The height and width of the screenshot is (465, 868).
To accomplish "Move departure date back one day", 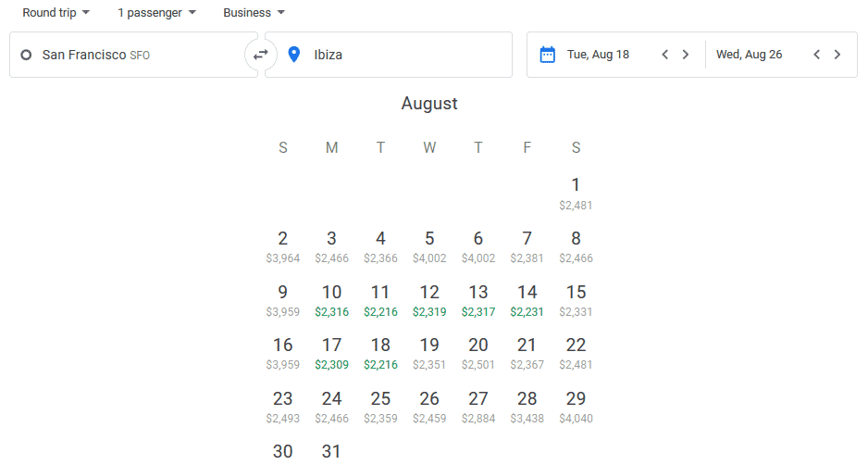I will tap(664, 55).
